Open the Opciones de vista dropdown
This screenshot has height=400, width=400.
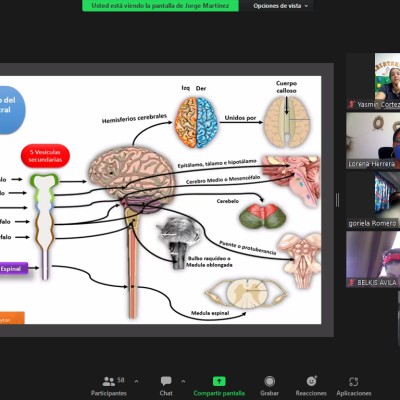pos(280,6)
